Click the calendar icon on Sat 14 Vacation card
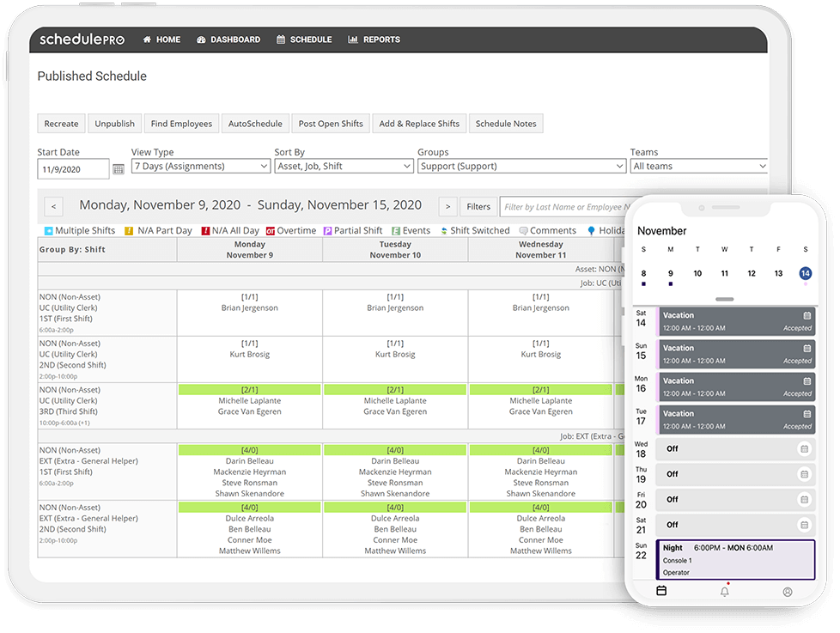 [x=807, y=315]
